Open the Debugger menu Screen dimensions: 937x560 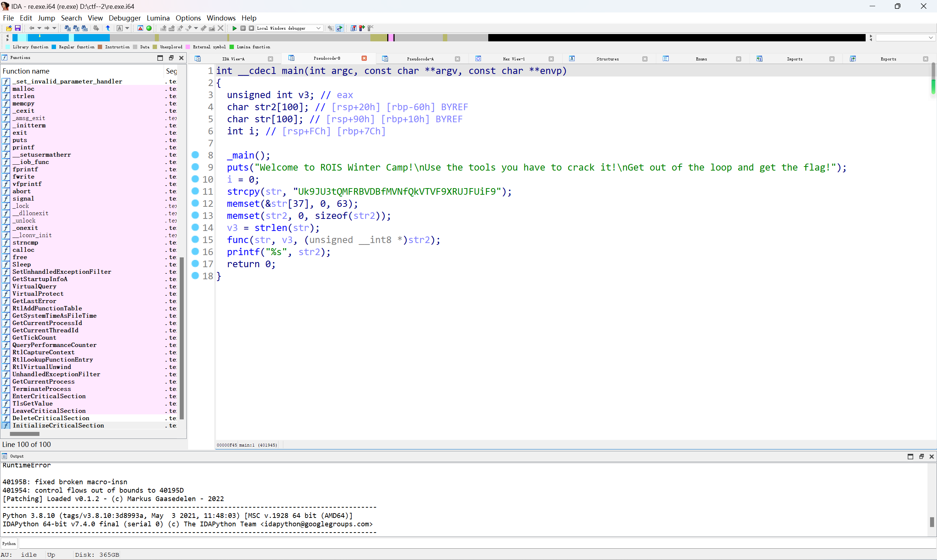[124, 18]
